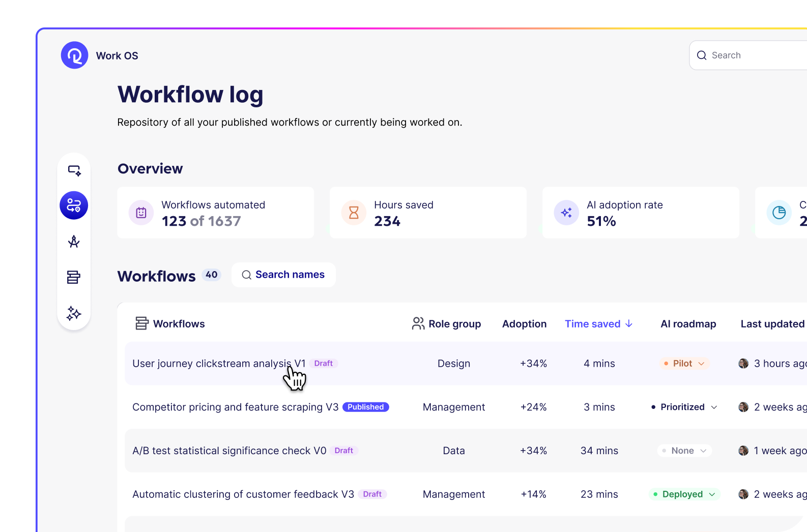Sort by AI roadmap column
This screenshot has width=807, height=532.
(688, 323)
